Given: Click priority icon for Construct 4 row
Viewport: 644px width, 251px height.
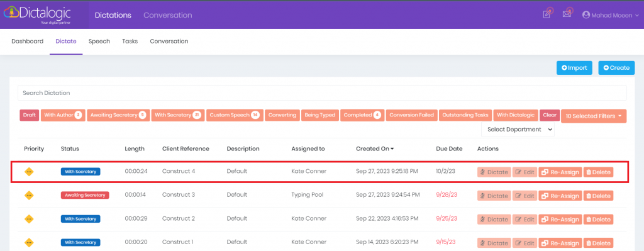Looking at the screenshot, I should [x=29, y=172].
